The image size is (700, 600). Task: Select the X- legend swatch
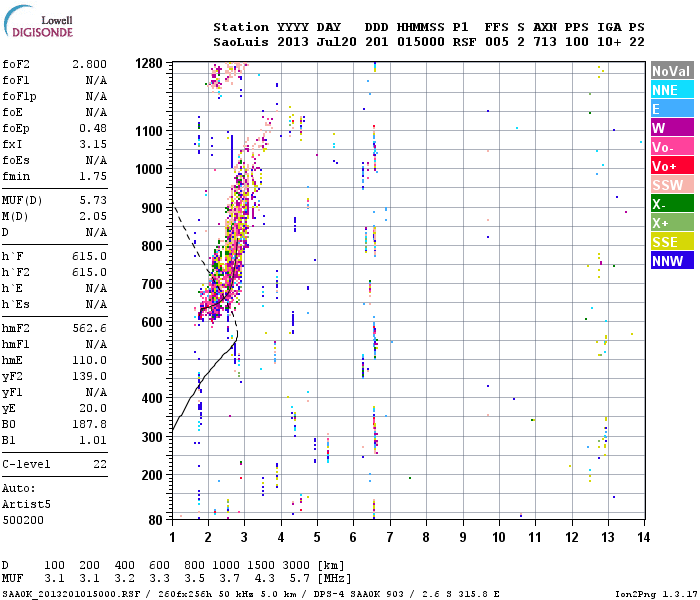(672, 204)
